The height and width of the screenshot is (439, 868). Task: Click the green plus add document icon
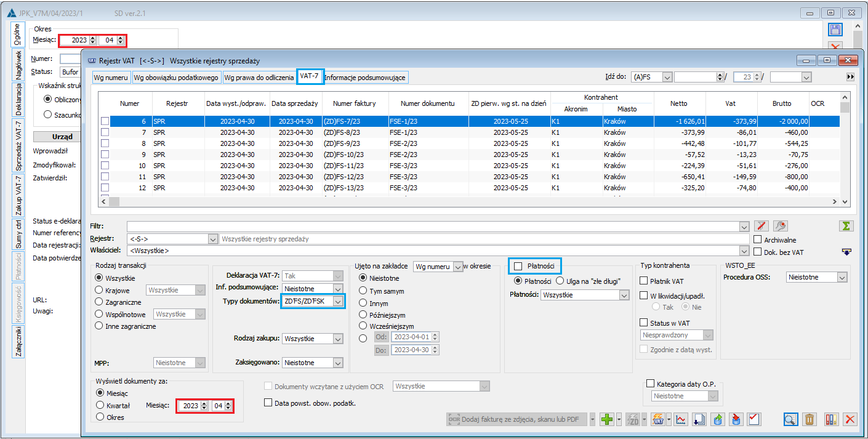click(x=607, y=419)
